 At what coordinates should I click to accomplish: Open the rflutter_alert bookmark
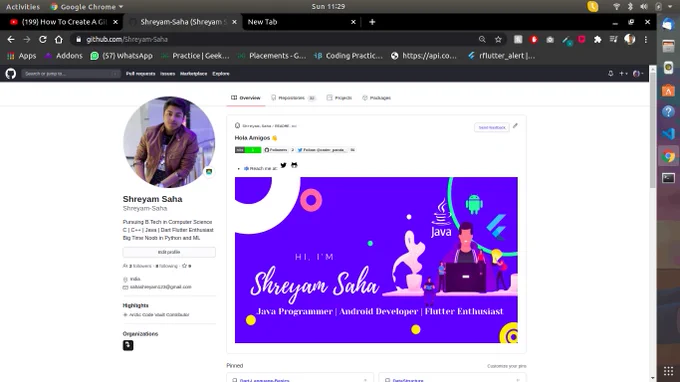501,56
